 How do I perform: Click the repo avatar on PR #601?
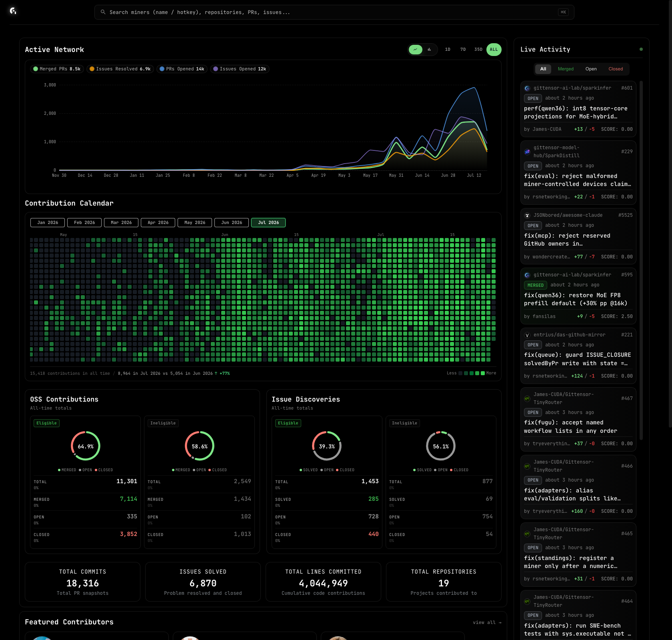527,88
